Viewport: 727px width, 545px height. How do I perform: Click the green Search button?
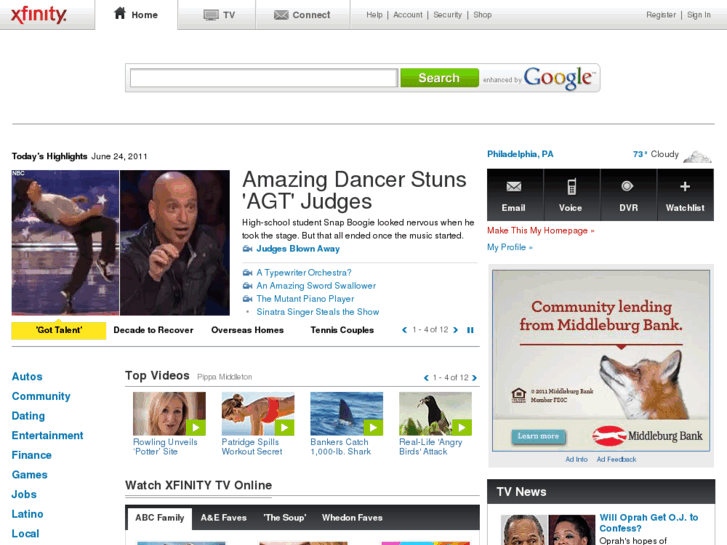point(439,78)
